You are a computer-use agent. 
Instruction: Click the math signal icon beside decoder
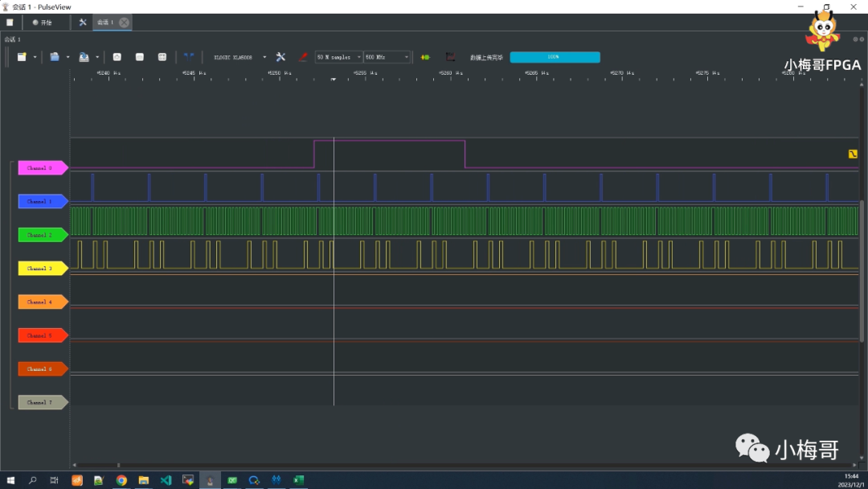tap(450, 57)
